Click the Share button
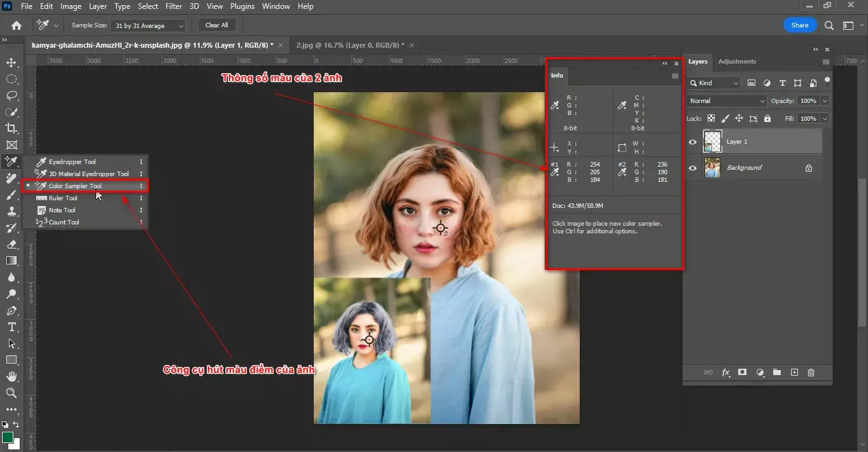Viewport: 868px width, 452px height. (799, 25)
